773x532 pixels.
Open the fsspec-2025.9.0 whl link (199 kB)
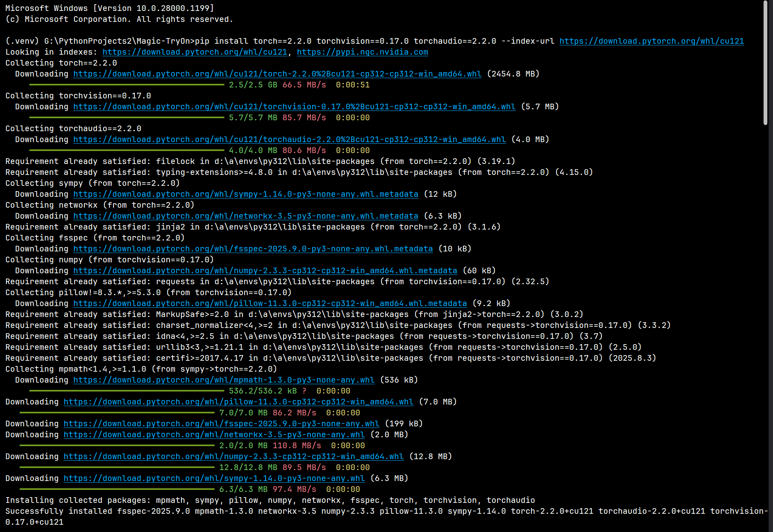tap(221, 423)
